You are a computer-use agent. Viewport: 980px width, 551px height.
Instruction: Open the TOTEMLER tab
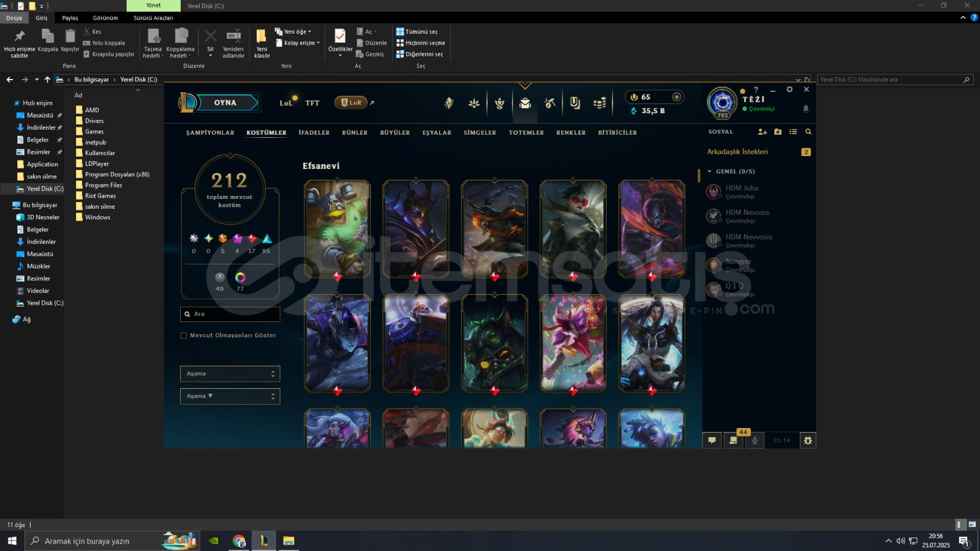coord(526,132)
